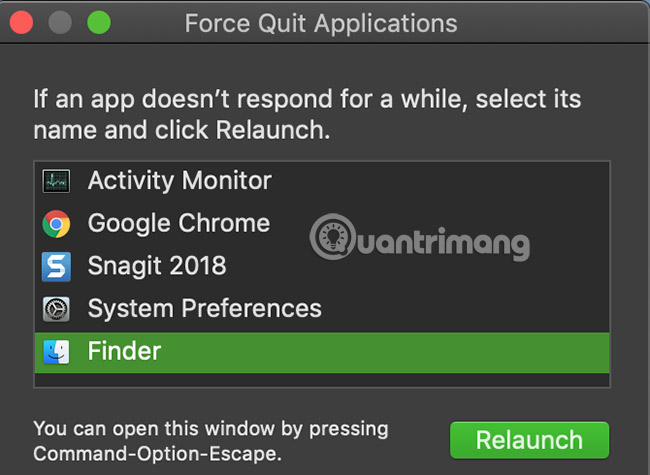Click the gray minimize window button
Viewport: 650px width, 475px height.
click(58, 22)
